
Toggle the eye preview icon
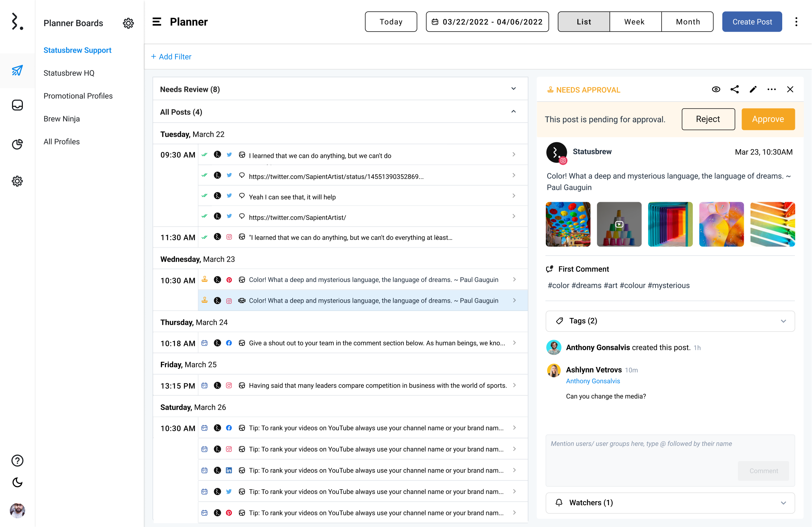pyautogui.click(x=716, y=90)
